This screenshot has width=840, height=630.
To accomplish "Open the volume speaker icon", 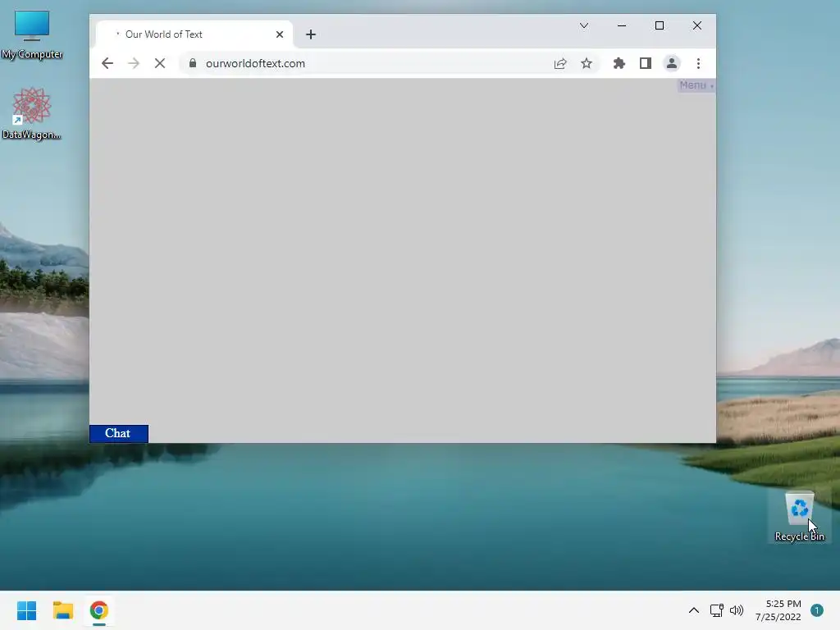I will (737, 610).
